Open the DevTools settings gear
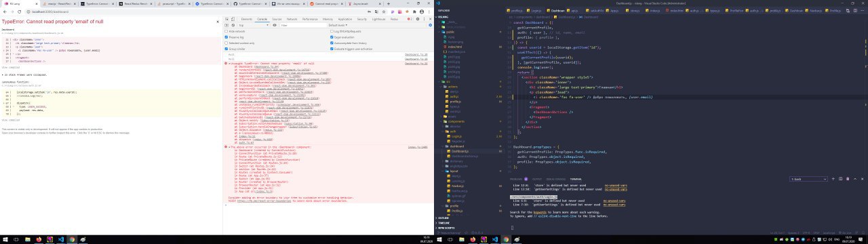Screen dimensions: 868x244 [418, 19]
